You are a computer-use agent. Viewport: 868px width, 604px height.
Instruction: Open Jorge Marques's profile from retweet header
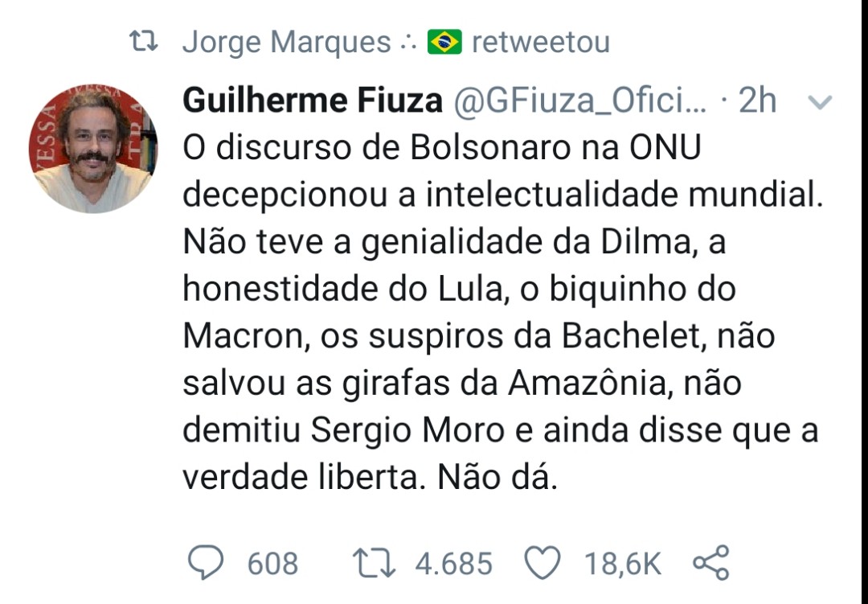287,42
